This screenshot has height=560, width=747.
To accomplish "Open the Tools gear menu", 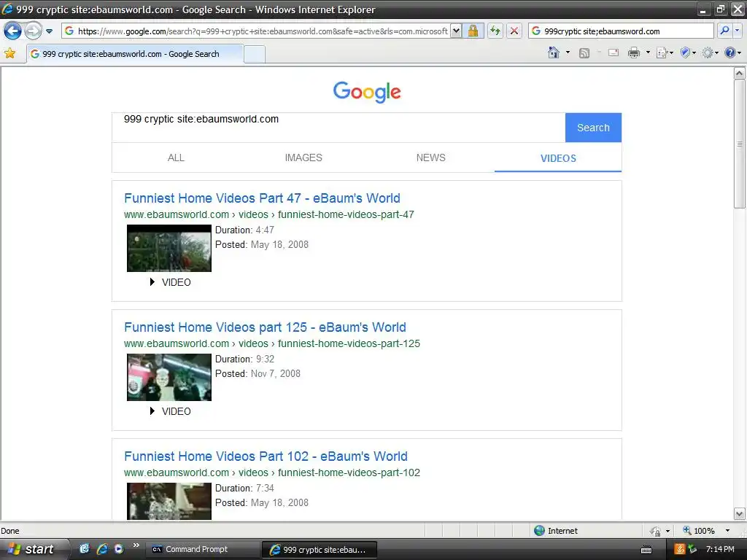I will 710,52.
